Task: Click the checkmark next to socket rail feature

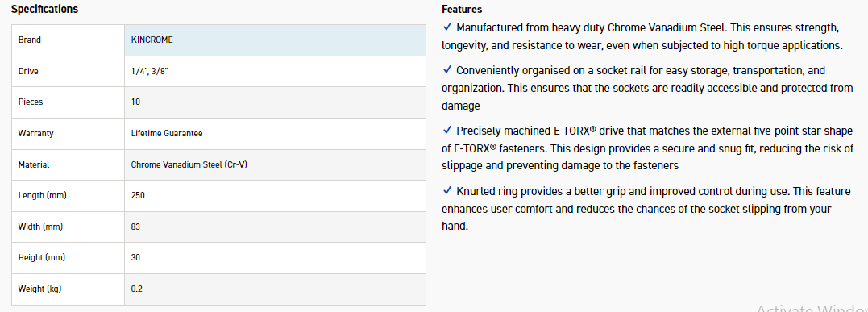Action: coord(447,70)
